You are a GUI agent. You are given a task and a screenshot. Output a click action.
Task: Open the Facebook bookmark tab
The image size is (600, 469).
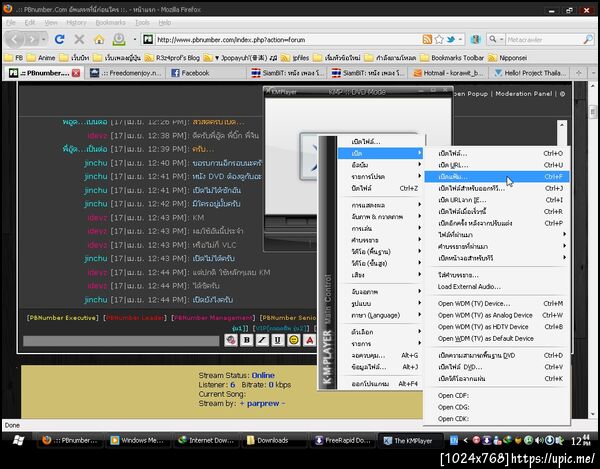(191, 73)
